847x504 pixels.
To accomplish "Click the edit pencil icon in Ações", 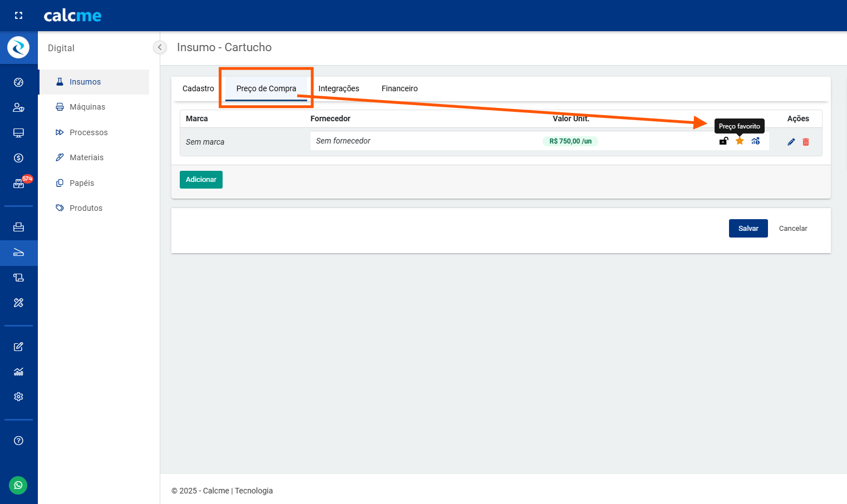I will [791, 142].
